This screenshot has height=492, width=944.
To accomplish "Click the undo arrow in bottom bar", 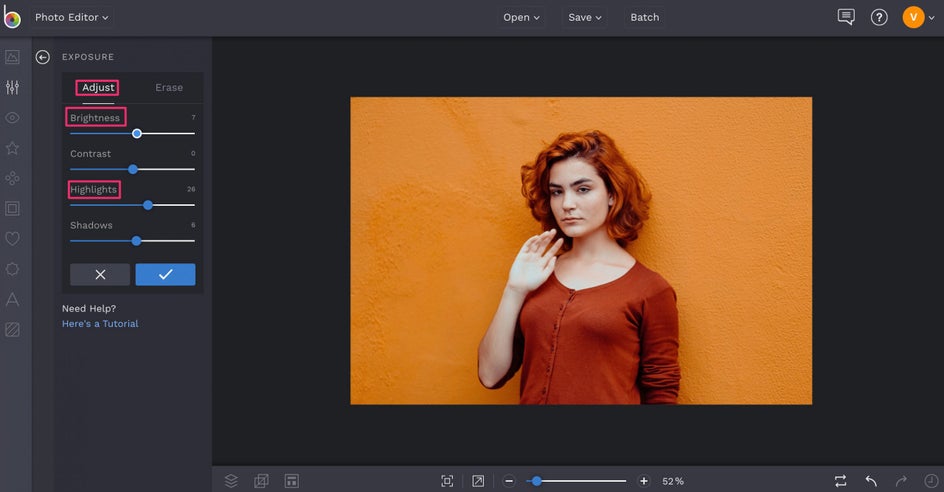I will (x=871, y=481).
